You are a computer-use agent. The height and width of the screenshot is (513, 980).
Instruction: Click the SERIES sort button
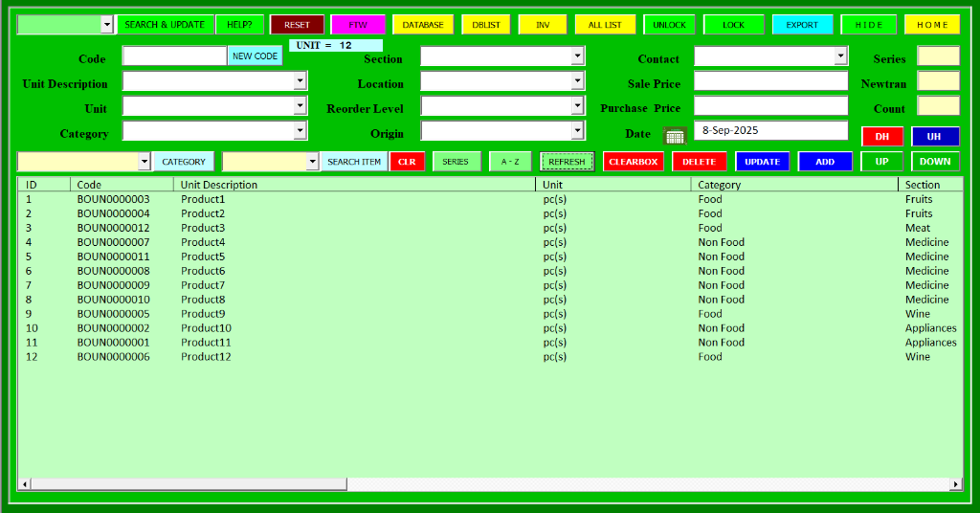tap(456, 161)
